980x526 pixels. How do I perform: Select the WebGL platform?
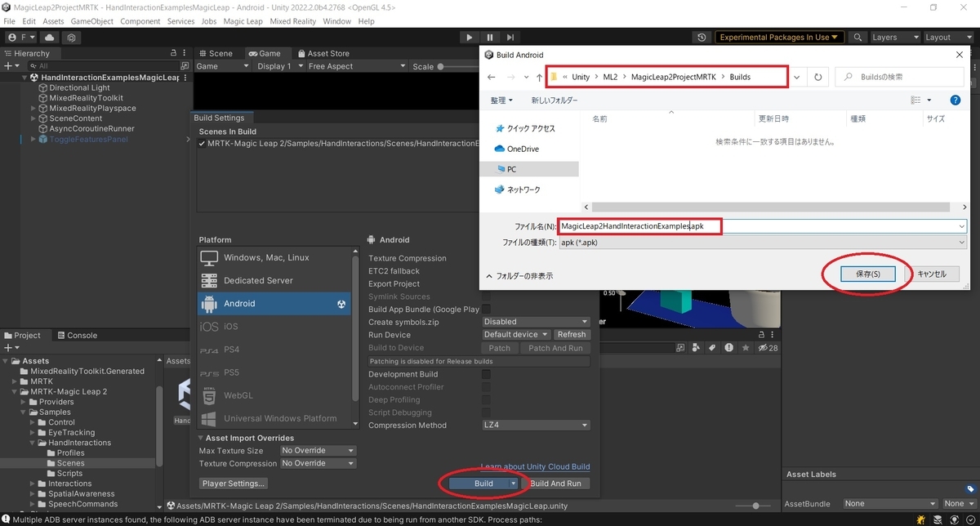(276, 395)
